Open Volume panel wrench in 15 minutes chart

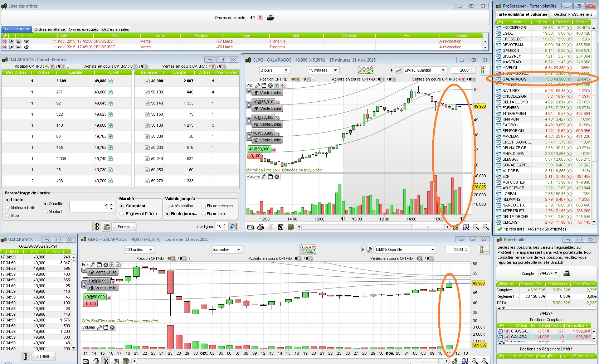click(x=264, y=177)
